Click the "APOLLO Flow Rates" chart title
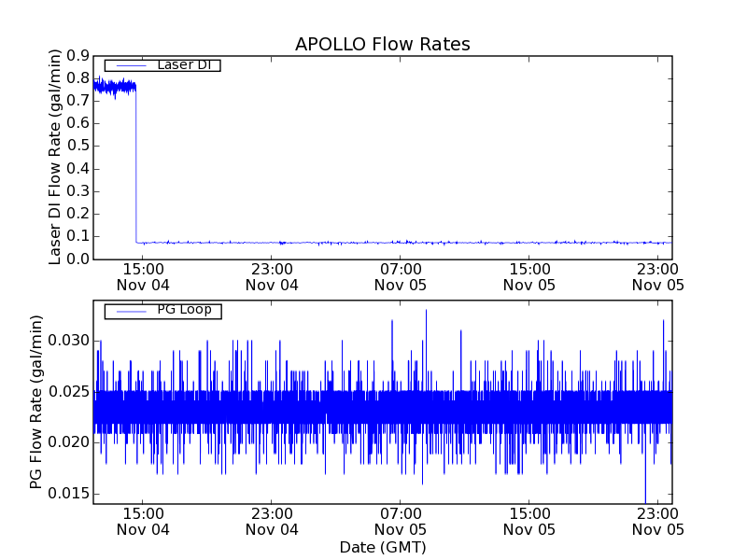Viewport: 747px width, 560px height. (382, 44)
